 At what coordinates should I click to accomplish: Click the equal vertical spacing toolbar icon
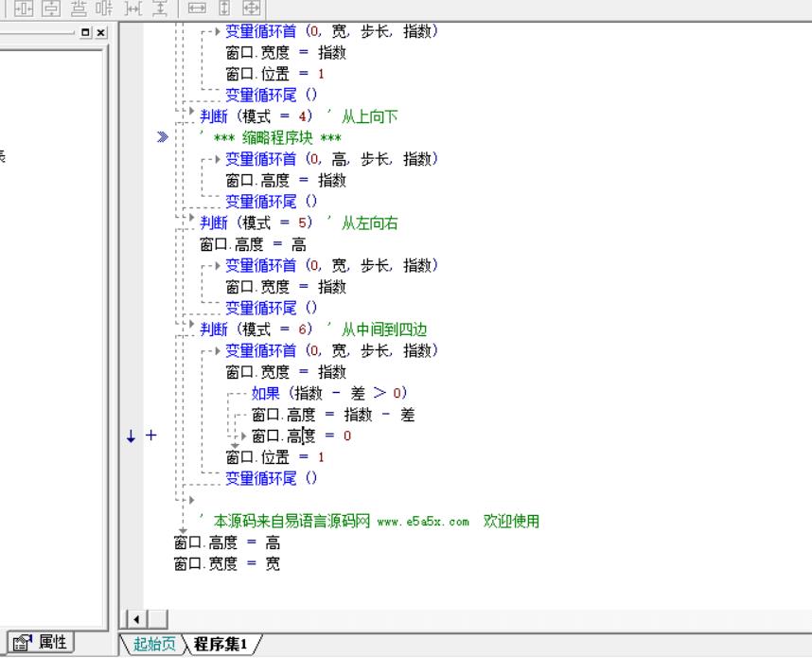(x=160, y=8)
